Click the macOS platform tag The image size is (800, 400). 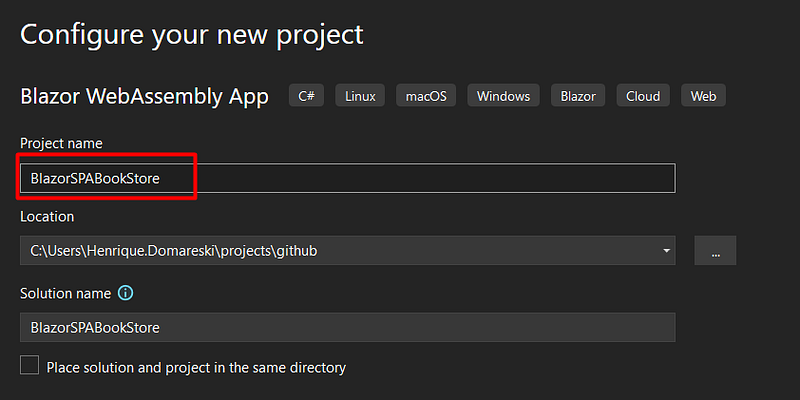coord(426,96)
